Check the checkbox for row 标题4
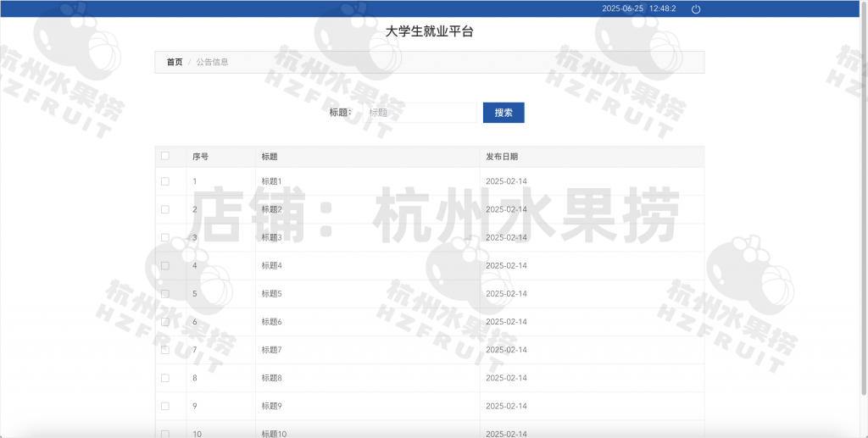 (165, 265)
